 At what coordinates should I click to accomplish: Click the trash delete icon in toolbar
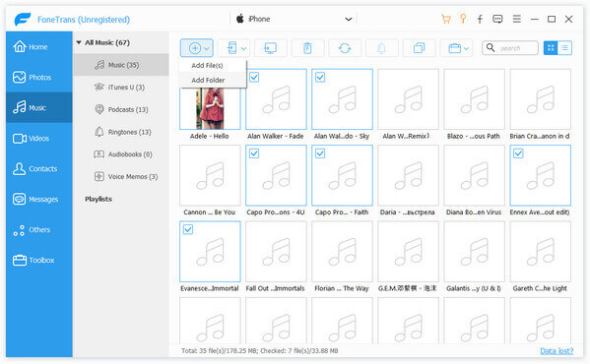tap(307, 48)
